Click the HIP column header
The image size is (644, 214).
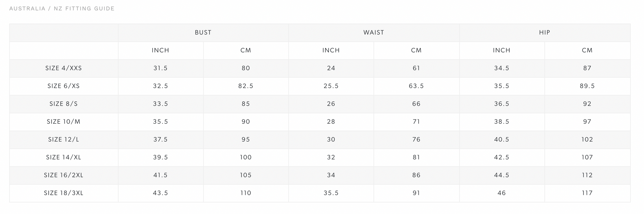(x=544, y=32)
